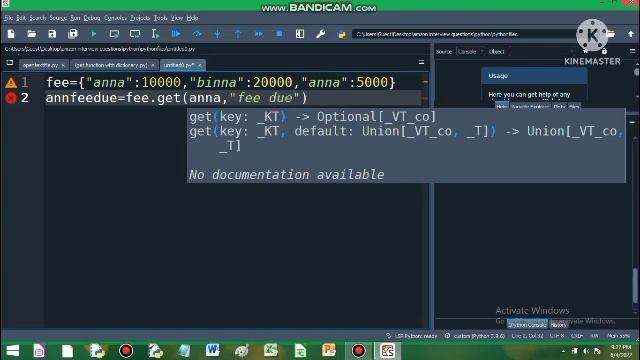Viewport: 640px width, 360px height.
Task: Click the Line and Col status entry
Action: (x=527, y=336)
